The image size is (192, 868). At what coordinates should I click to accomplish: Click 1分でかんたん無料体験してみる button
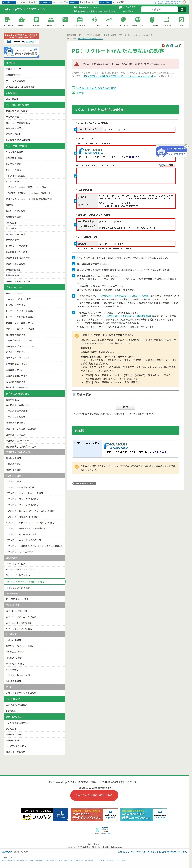[x=94, y=795]
